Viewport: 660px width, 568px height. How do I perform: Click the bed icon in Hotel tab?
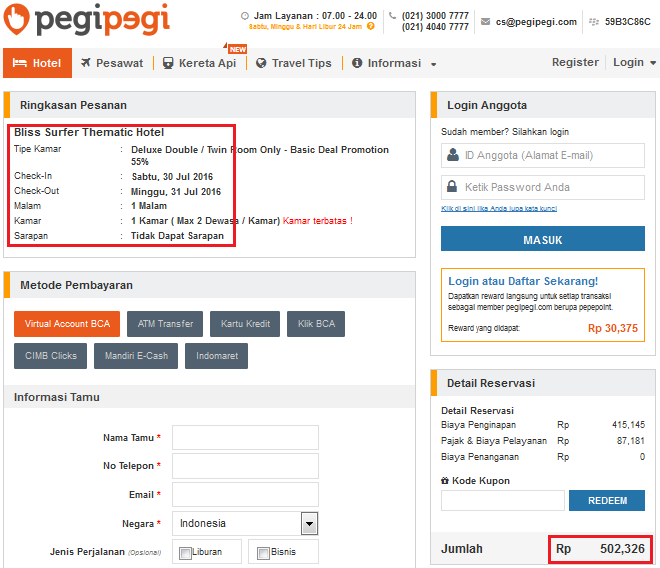tap(20, 63)
